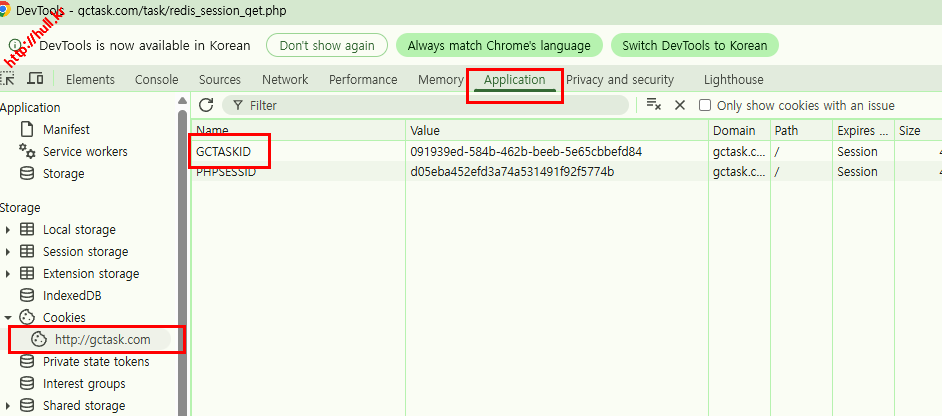Open Manifest in Application sidebar
The height and width of the screenshot is (416, 942).
(x=66, y=130)
